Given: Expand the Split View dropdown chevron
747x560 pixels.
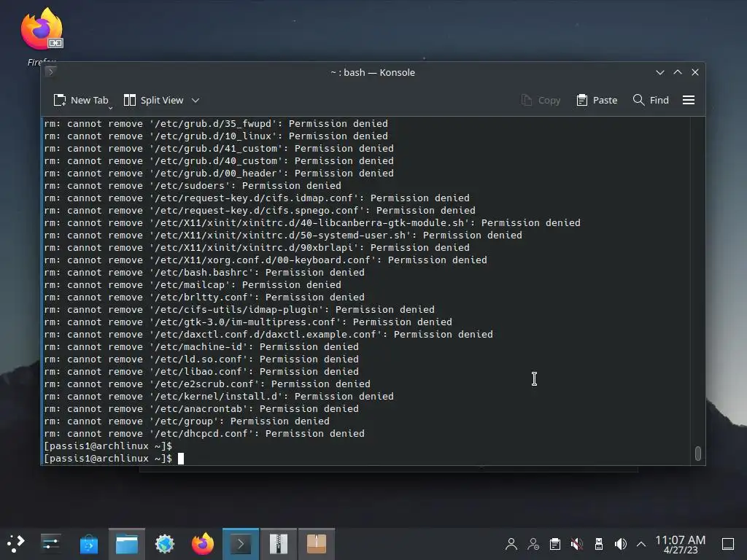Looking at the screenshot, I should coord(196,100).
